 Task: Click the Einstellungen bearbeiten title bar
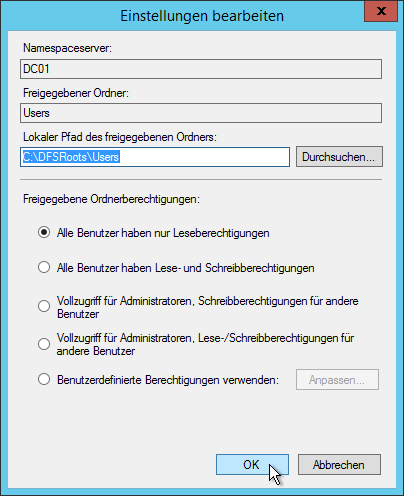pyautogui.click(x=202, y=16)
